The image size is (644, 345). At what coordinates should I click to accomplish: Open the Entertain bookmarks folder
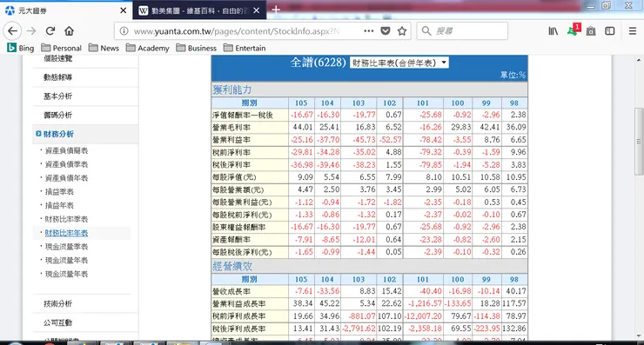point(245,48)
